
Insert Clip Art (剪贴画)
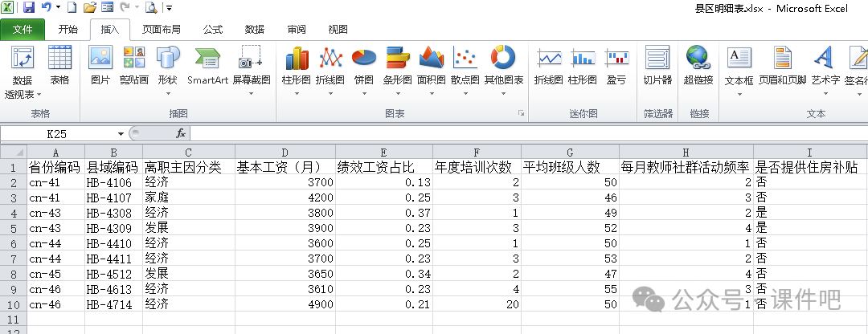point(134,65)
